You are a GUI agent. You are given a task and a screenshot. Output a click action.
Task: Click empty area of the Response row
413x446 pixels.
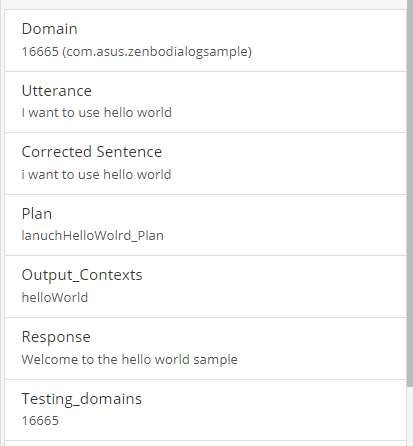click(x=317, y=348)
